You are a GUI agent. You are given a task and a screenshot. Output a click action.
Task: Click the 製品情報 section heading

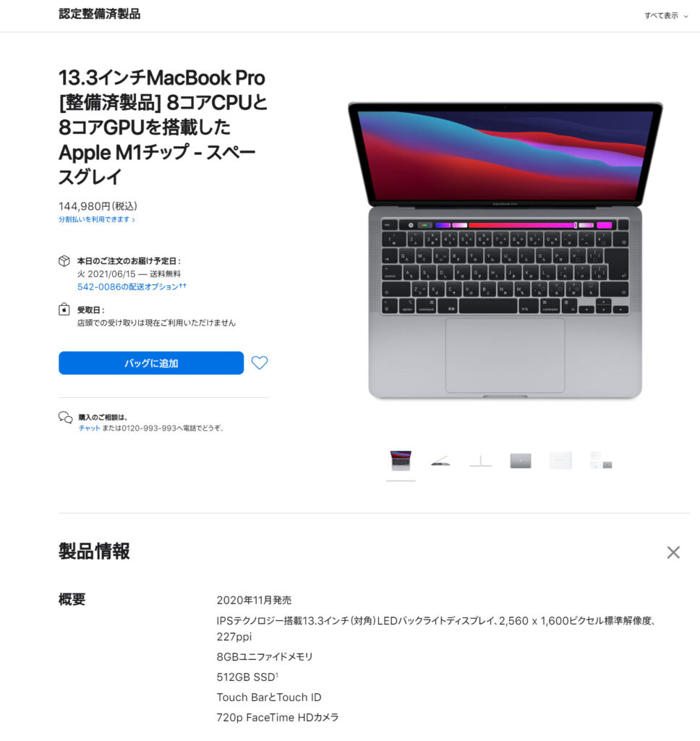[x=94, y=551]
